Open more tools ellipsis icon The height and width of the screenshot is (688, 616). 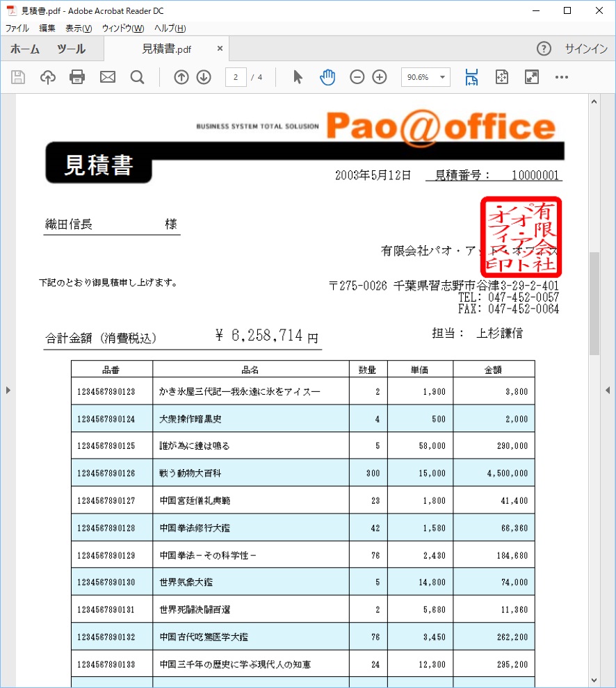pyautogui.click(x=562, y=77)
